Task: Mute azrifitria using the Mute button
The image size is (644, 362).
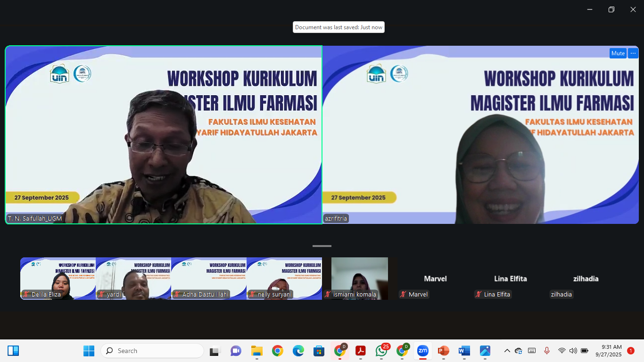Action: coord(618,53)
